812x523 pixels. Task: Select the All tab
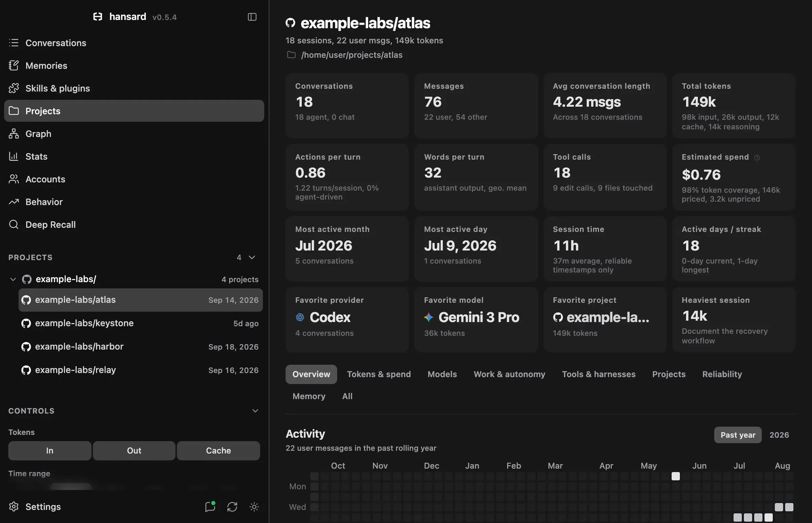coord(347,396)
